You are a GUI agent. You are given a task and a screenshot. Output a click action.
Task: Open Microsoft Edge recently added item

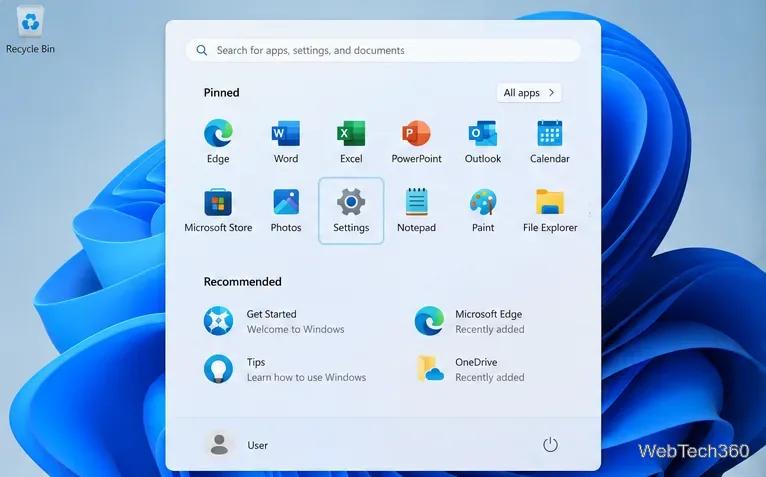(x=469, y=321)
